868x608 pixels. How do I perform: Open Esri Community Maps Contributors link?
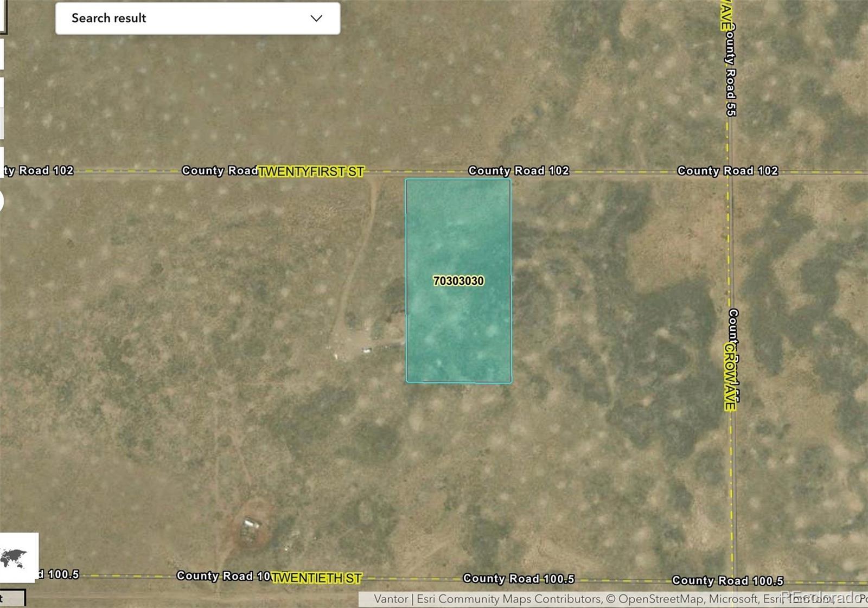(509, 599)
